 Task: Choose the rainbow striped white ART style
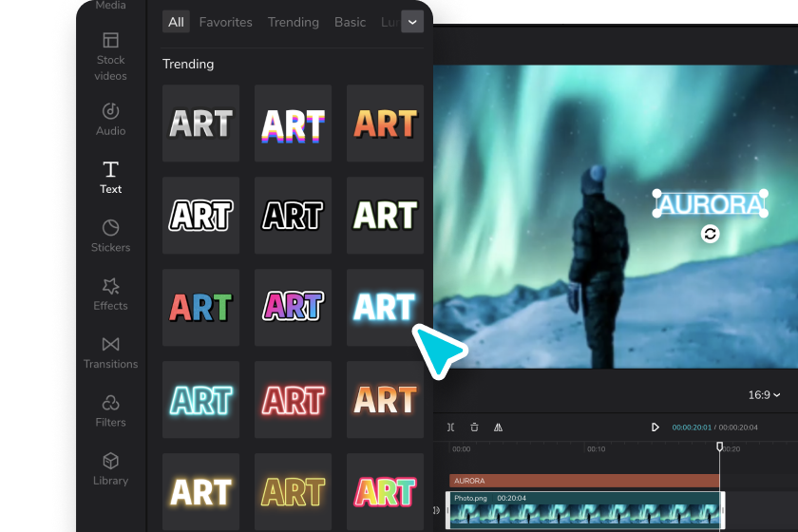click(x=294, y=123)
